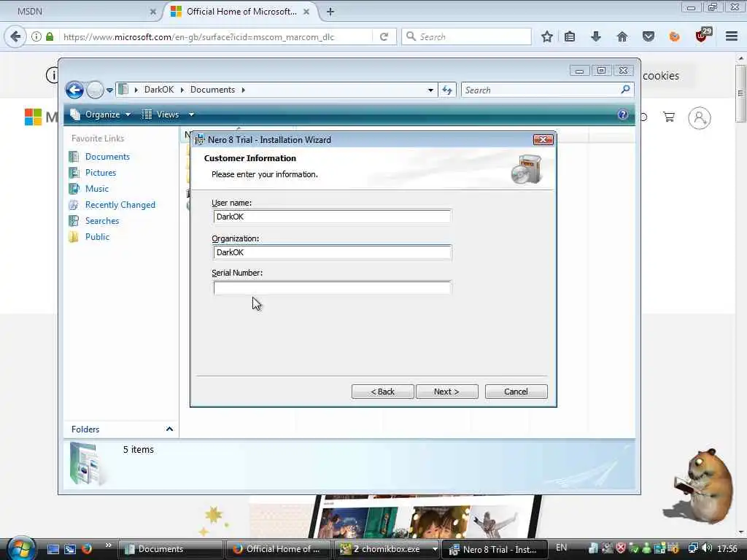Viewport: 747px width, 560px height.
Task: Close the Official Home of Microsoft tab
Action: coord(306,12)
